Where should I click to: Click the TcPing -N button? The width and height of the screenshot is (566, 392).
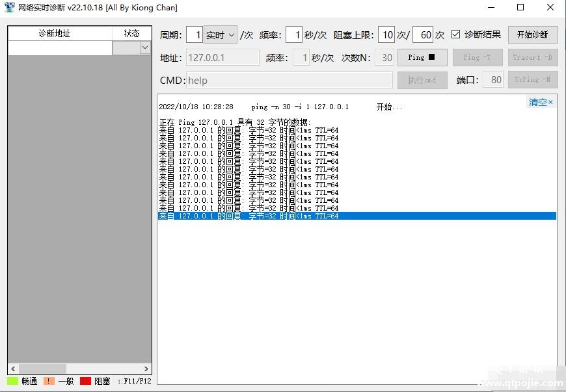click(533, 80)
